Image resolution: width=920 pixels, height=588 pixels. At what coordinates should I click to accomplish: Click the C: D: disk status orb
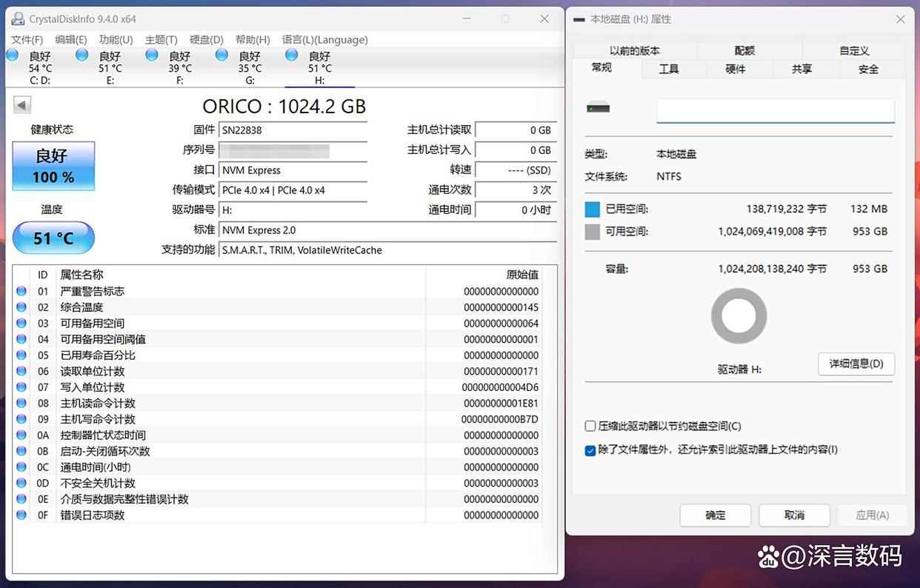pos(13,56)
